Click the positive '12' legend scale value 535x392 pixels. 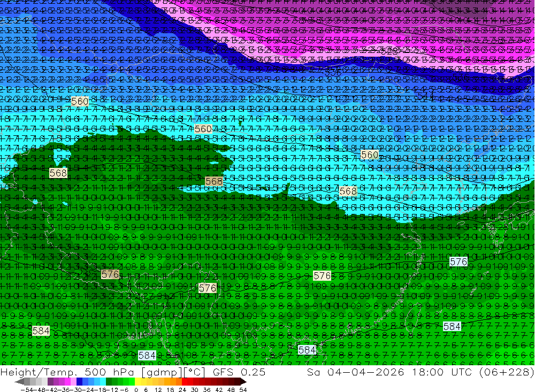tap(158, 390)
